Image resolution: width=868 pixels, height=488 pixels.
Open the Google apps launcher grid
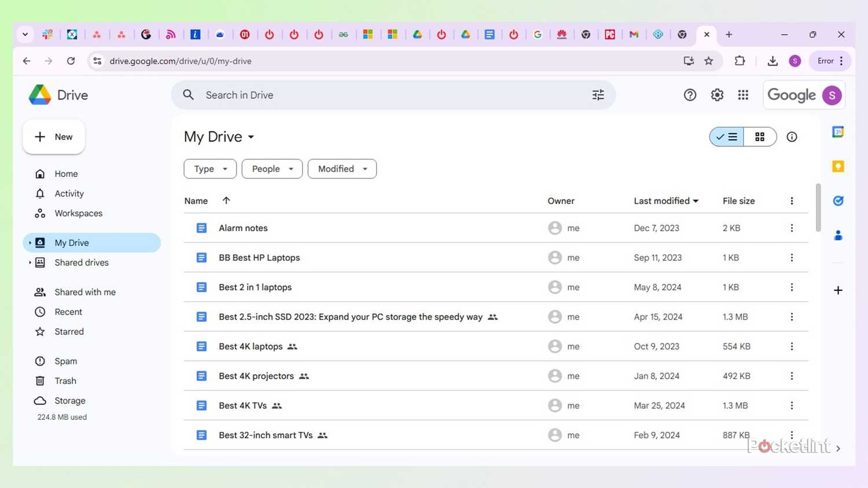744,95
